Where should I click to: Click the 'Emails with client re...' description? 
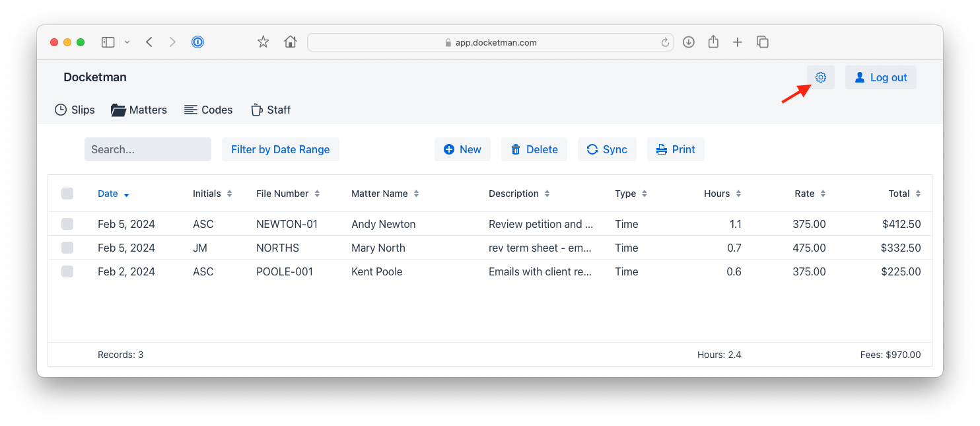tap(540, 271)
